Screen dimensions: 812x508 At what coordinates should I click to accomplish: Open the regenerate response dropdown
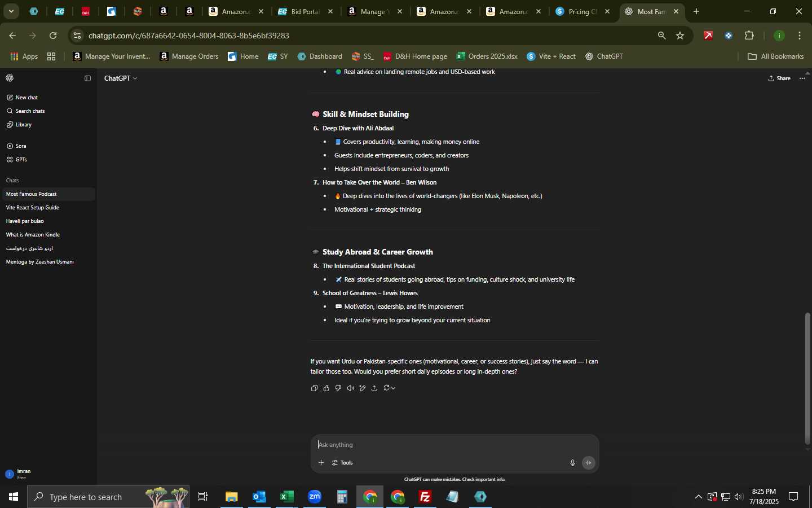pyautogui.click(x=389, y=388)
